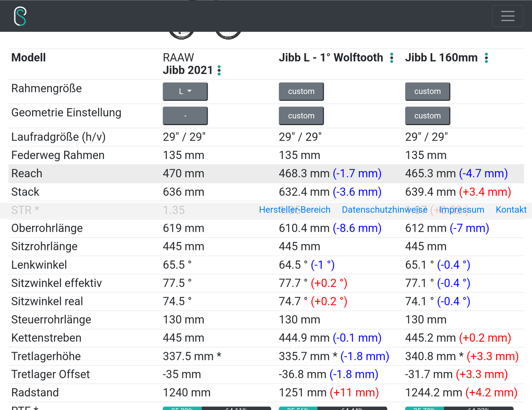The height and width of the screenshot is (410, 532).
Task: Open the RAAW geometry setting dash dropdown
Action: [x=185, y=116]
